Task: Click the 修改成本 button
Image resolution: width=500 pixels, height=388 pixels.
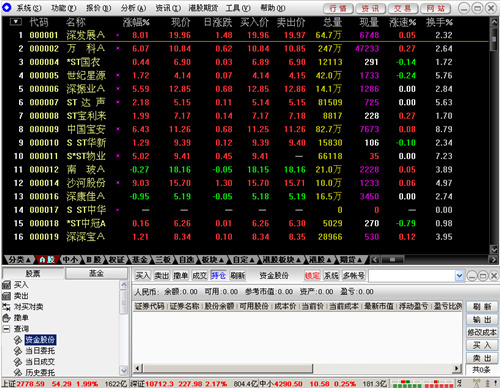Action: [x=482, y=332]
